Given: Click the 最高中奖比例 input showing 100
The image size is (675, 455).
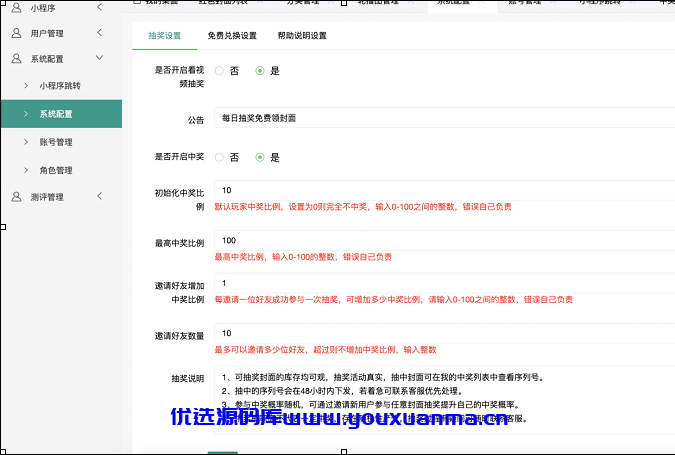Looking at the screenshot, I should point(444,240).
